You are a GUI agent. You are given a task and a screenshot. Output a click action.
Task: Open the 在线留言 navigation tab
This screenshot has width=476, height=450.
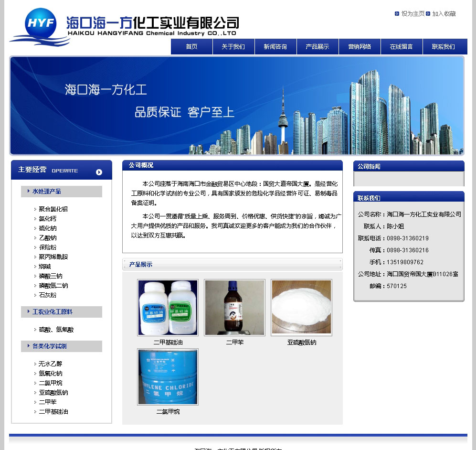click(402, 47)
